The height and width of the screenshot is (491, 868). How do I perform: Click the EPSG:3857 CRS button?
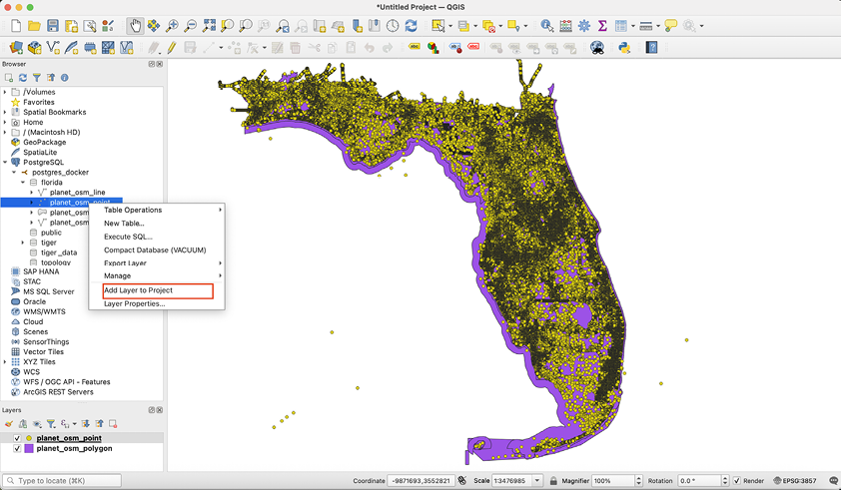pyautogui.click(x=794, y=480)
